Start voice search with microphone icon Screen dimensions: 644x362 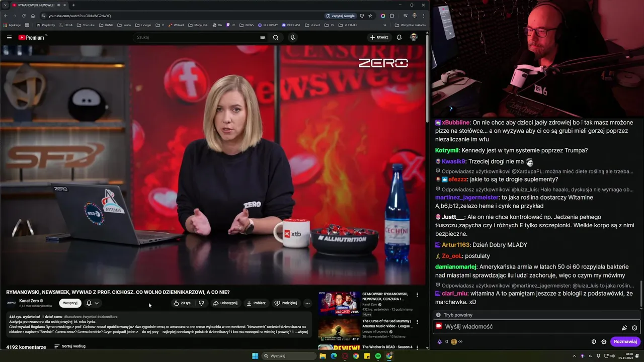(292, 37)
